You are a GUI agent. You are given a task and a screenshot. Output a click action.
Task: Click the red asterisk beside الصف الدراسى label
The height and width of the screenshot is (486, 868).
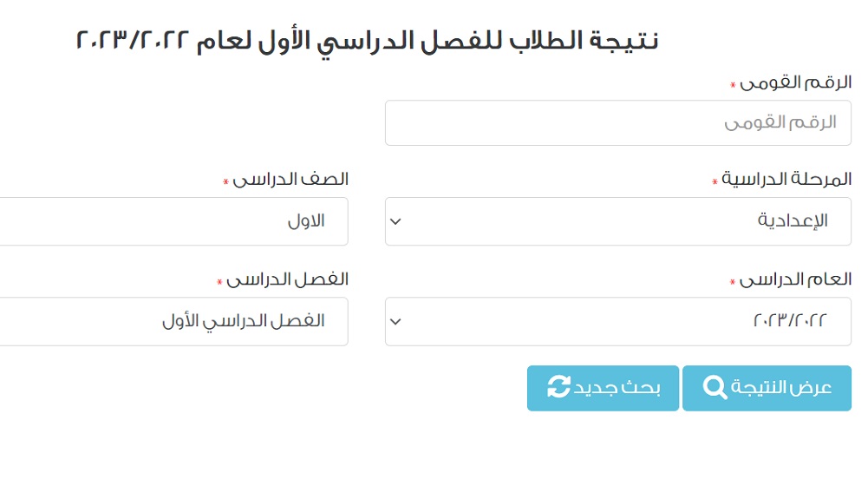click(226, 183)
